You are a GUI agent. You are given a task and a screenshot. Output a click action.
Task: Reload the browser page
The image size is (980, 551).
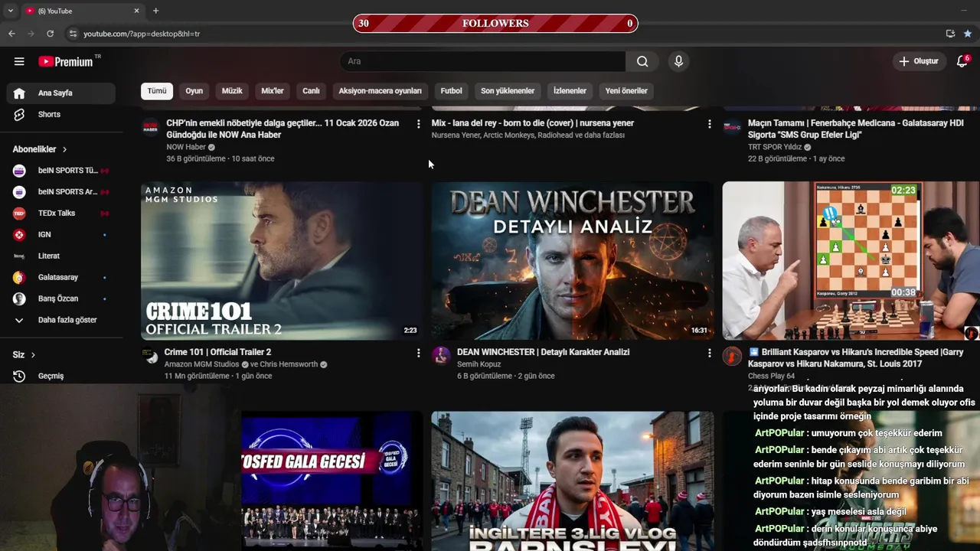(x=50, y=34)
